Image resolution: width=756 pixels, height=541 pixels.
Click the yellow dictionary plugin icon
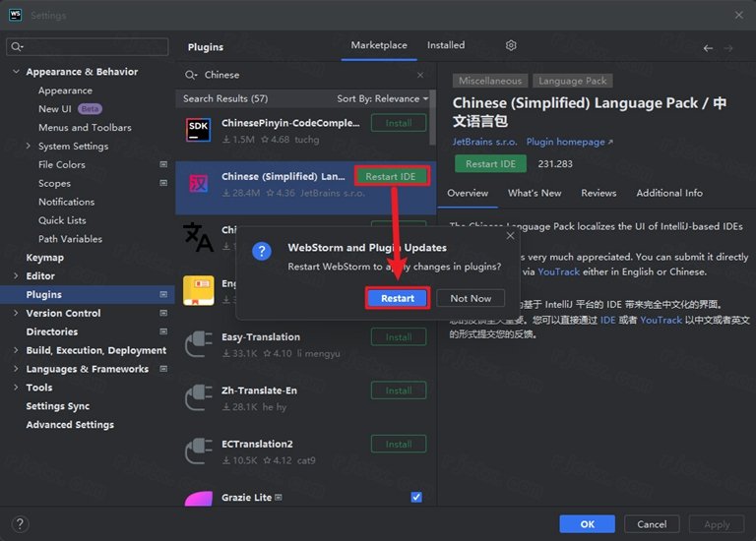tap(198, 290)
